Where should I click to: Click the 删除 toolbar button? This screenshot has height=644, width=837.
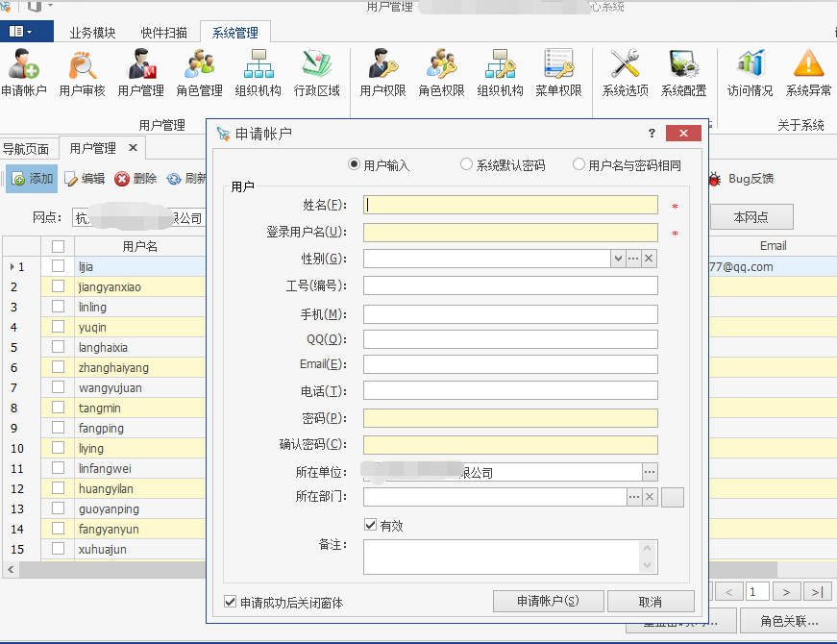click(135, 179)
